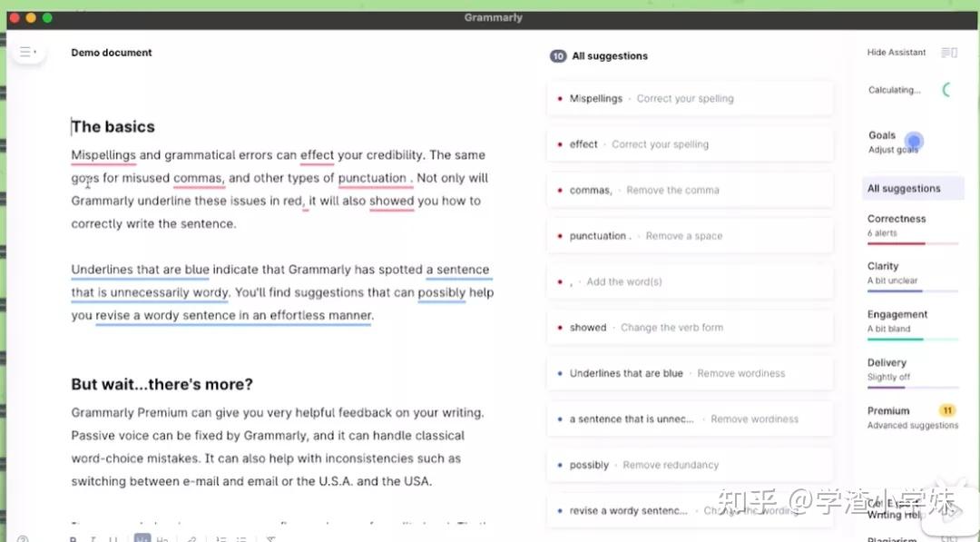This screenshot has height=542, width=980.
Task: Expand the 'showed' Change the verb form card
Action: coord(690,328)
